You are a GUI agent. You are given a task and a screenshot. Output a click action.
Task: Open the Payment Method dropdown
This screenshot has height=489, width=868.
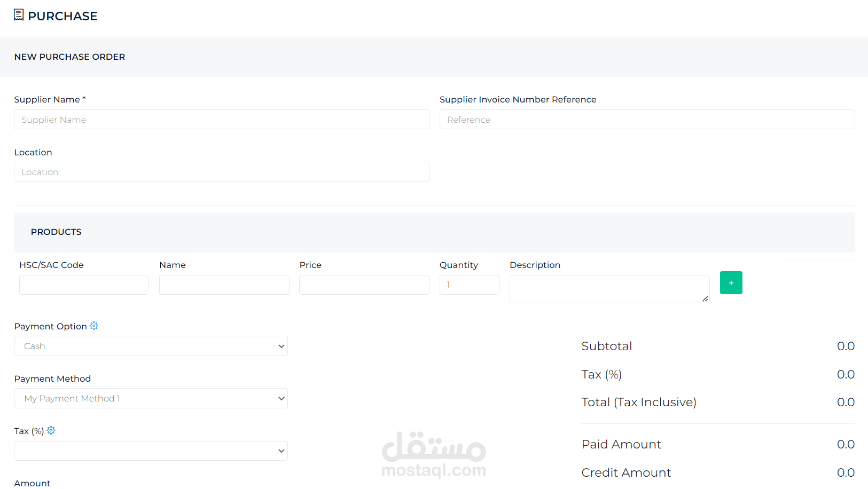coord(151,398)
